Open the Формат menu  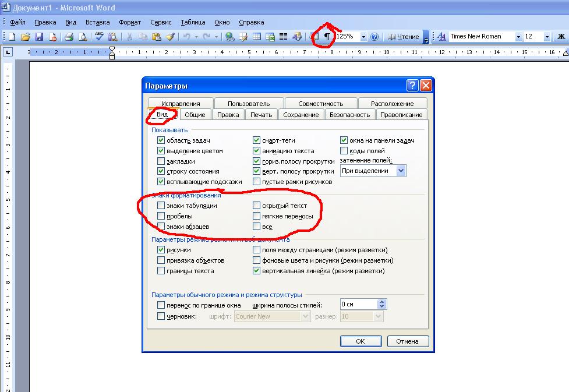(x=130, y=22)
